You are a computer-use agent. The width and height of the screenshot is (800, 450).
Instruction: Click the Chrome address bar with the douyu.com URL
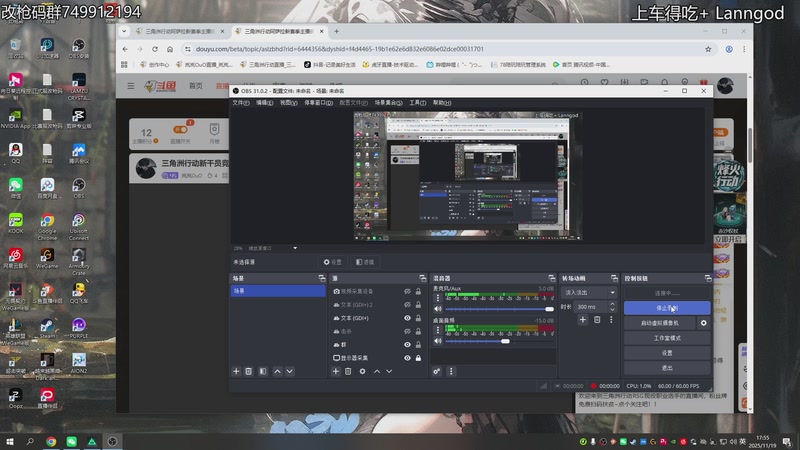point(441,49)
